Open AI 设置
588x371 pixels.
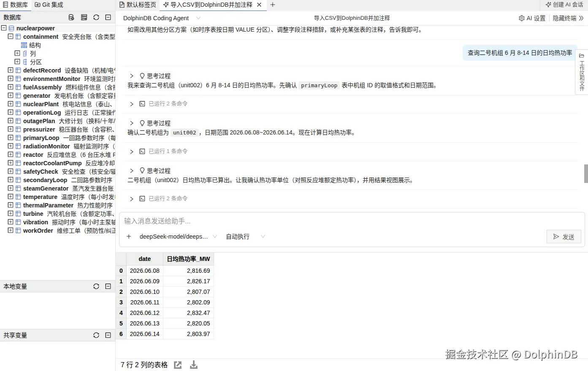(x=532, y=18)
